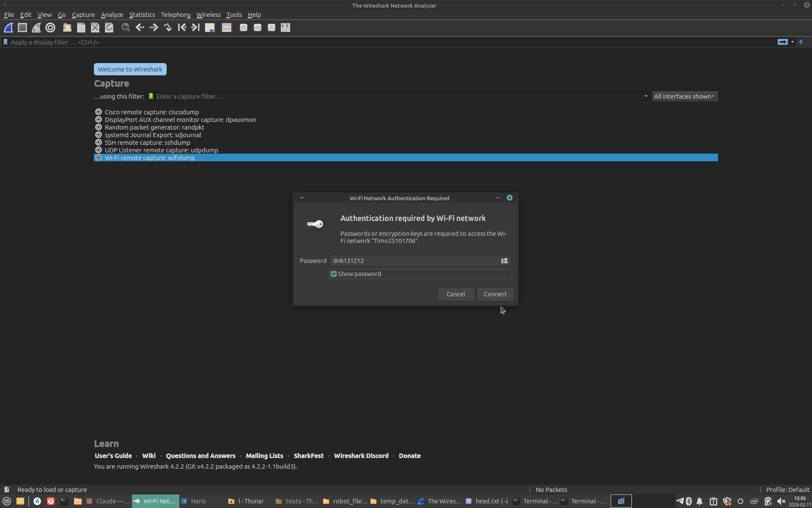Jump to the last packet icon
The width and height of the screenshot is (812, 508).
point(195,28)
